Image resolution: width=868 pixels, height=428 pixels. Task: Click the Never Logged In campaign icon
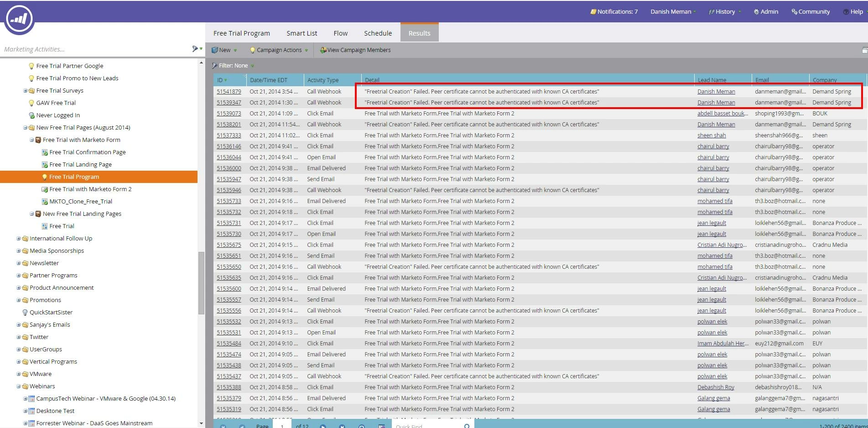[x=31, y=115]
